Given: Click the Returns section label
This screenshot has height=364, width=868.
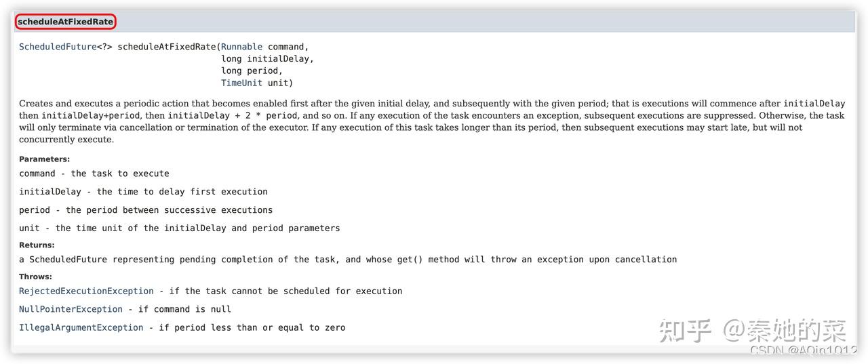Looking at the screenshot, I should pyautogui.click(x=37, y=245).
